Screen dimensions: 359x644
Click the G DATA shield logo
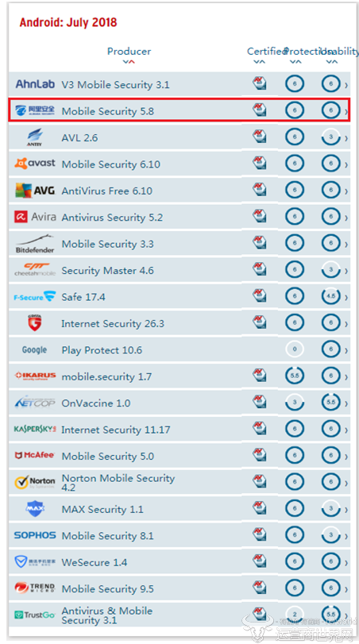pyautogui.click(x=34, y=323)
